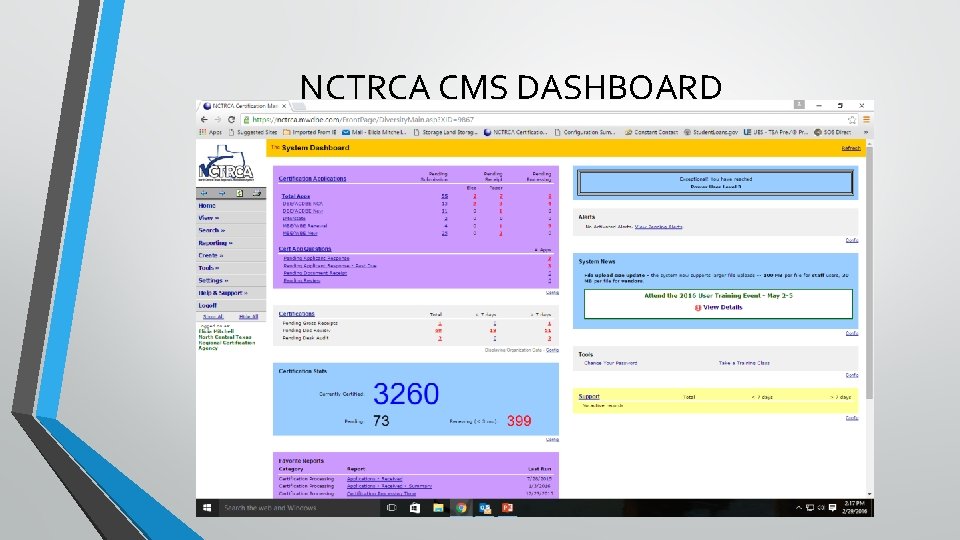The width and height of the screenshot is (960, 540).
Task: Open the Constant Contact bookmark
Action: [651, 132]
